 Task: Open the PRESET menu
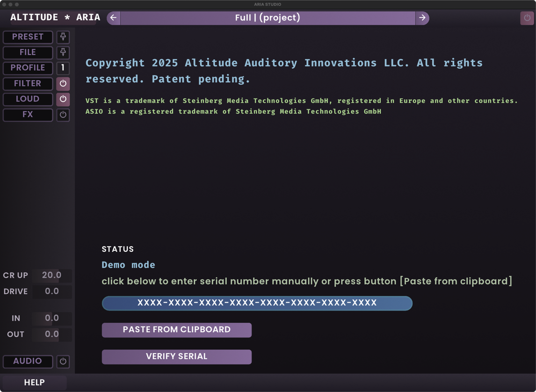[28, 37]
